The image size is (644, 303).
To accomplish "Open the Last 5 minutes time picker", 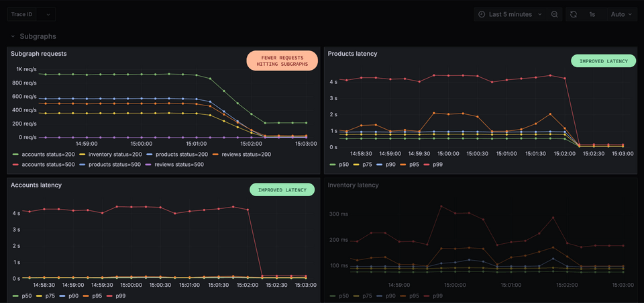I will click(x=511, y=14).
